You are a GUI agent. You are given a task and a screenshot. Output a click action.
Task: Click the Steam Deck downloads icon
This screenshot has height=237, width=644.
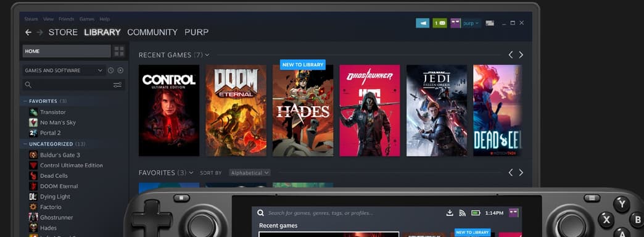450,213
